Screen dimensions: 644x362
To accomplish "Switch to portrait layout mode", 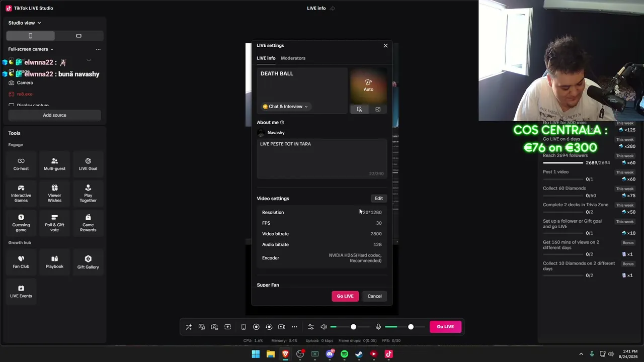I will (30, 36).
